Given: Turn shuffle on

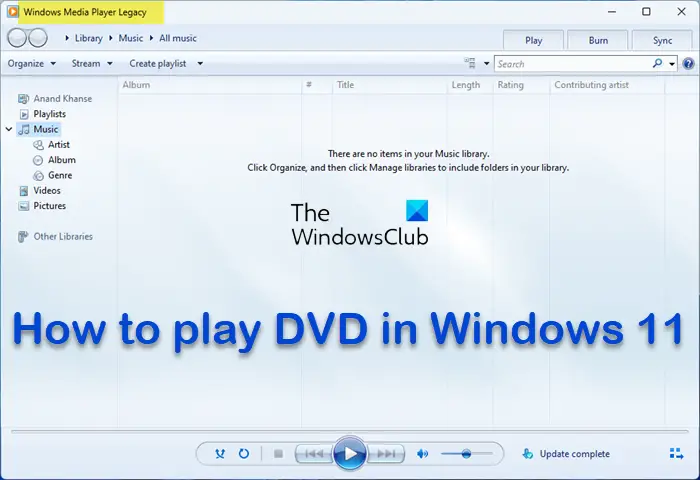Looking at the screenshot, I should 220,454.
